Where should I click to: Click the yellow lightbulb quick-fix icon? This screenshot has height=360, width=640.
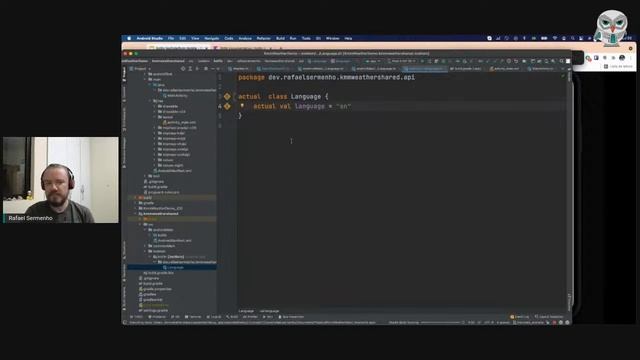coord(242,106)
